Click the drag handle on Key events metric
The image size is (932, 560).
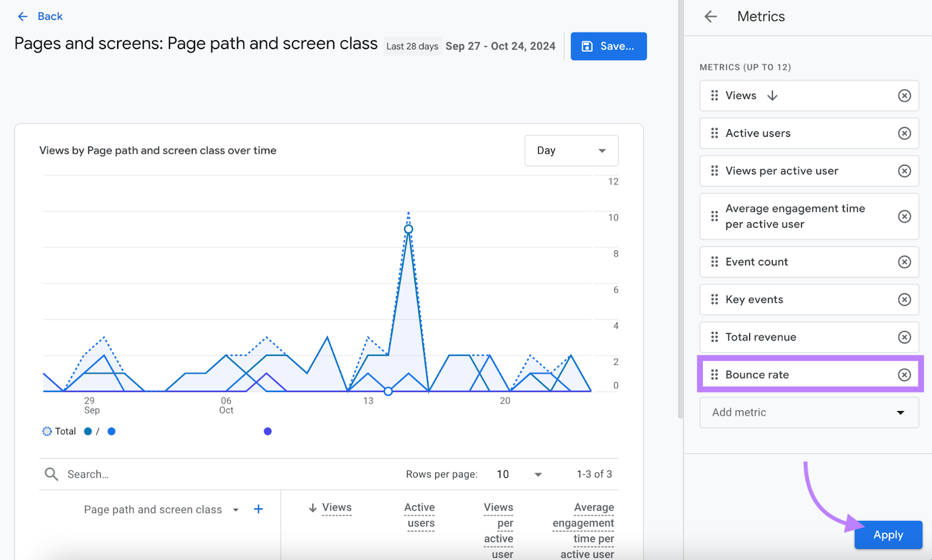pyautogui.click(x=714, y=299)
